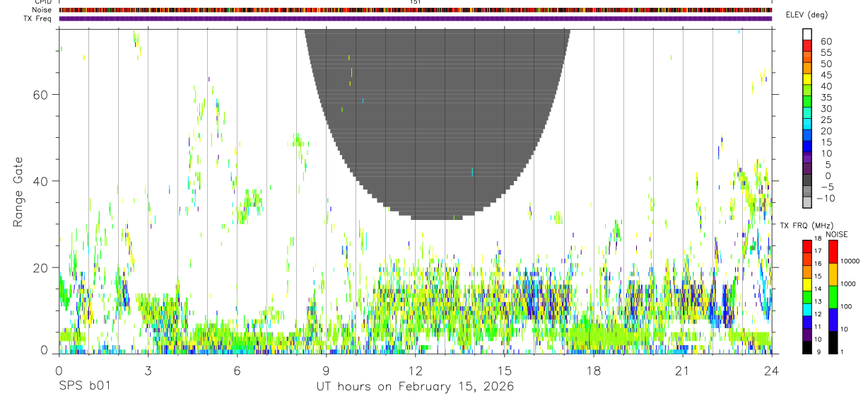Image resolution: width=868 pixels, height=401 pixels.
Task: Click the "Noise" row label at top left
Action: point(42,10)
